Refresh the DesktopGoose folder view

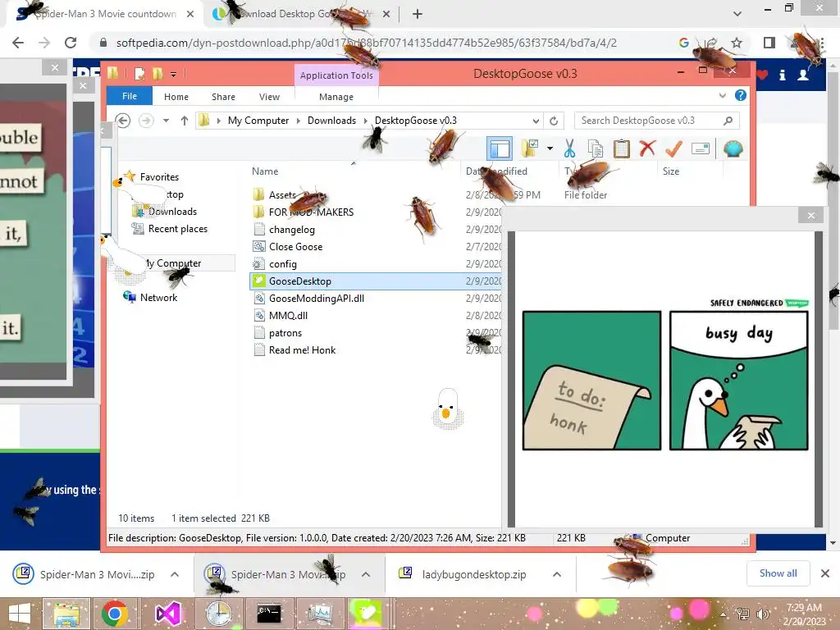click(x=554, y=121)
